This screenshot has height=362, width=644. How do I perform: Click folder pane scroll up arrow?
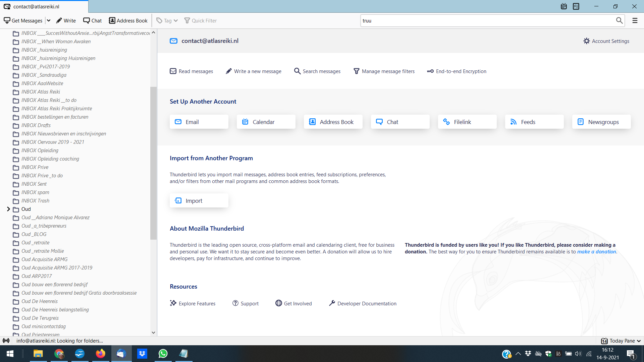point(153,33)
